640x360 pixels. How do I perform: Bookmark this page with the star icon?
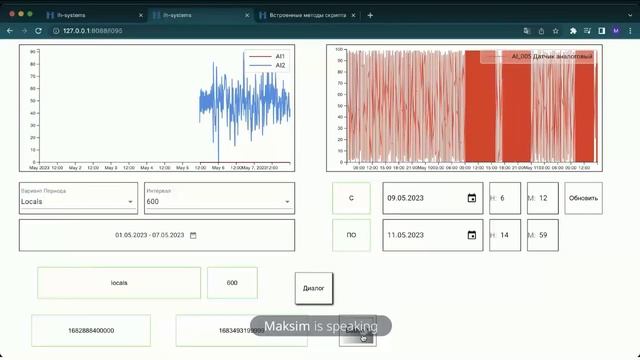[x=556, y=31]
